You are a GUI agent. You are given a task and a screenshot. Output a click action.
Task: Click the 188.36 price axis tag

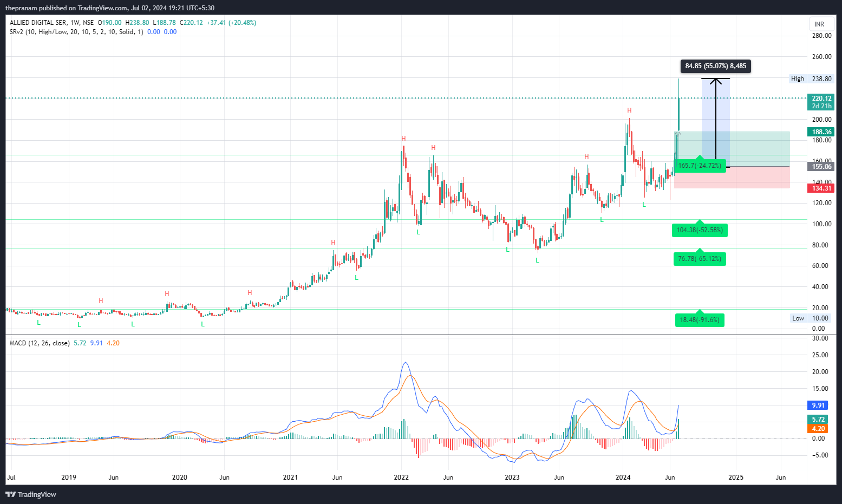coord(821,132)
